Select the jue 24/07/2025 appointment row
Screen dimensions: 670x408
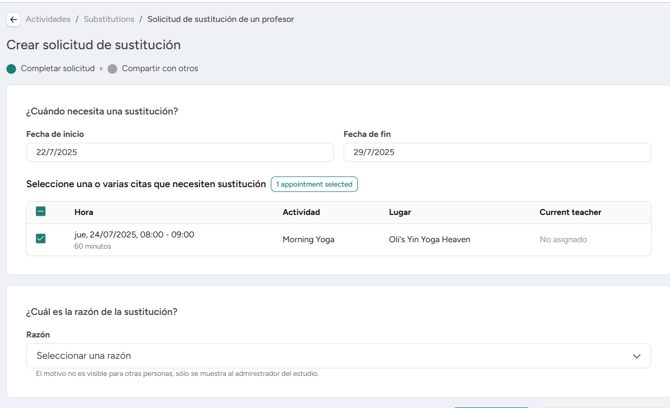pyautogui.click(x=339, y=240)
